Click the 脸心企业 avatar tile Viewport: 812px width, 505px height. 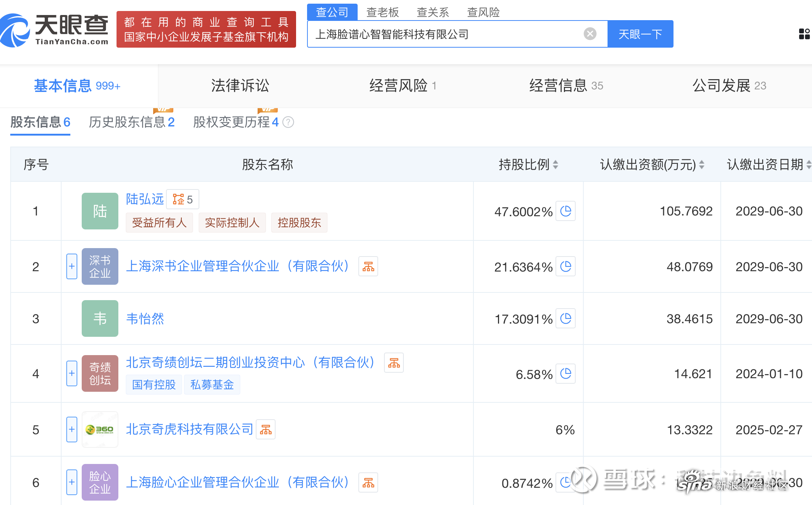(x=100, y=482)
